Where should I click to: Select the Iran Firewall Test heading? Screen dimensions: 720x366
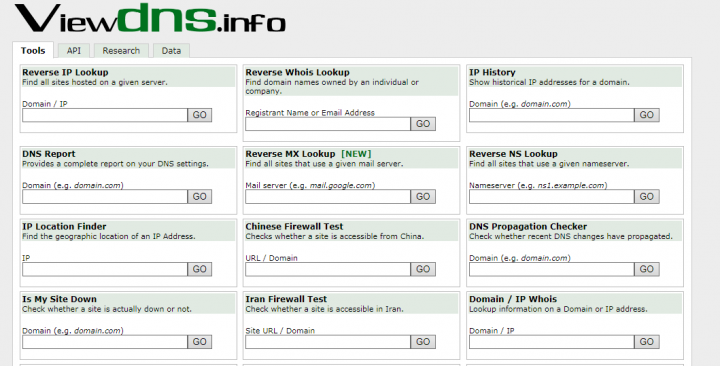286,299
